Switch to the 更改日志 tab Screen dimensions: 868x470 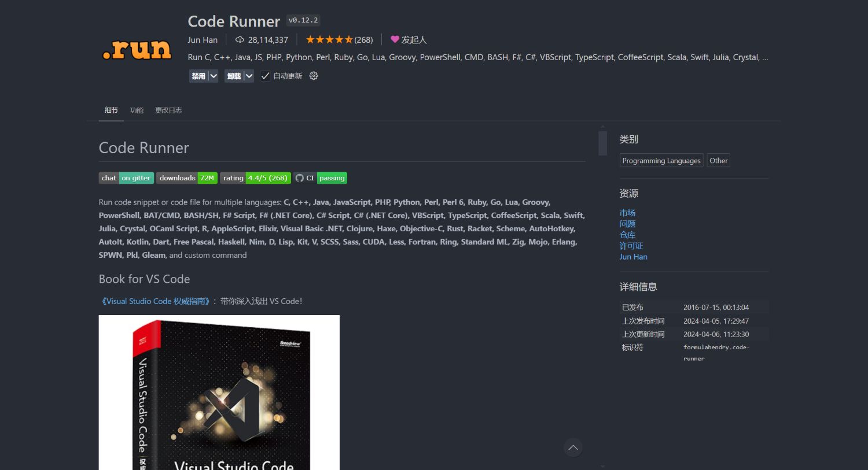(x=168, y=110)
